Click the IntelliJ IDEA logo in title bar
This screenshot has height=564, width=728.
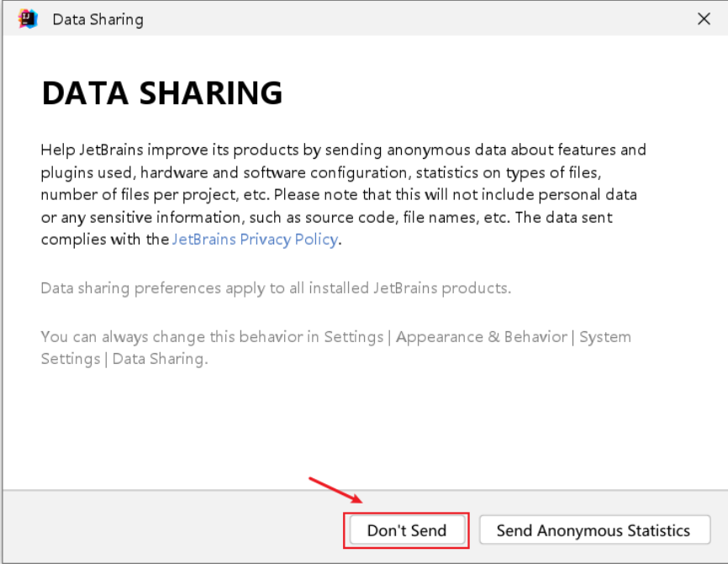28,19
